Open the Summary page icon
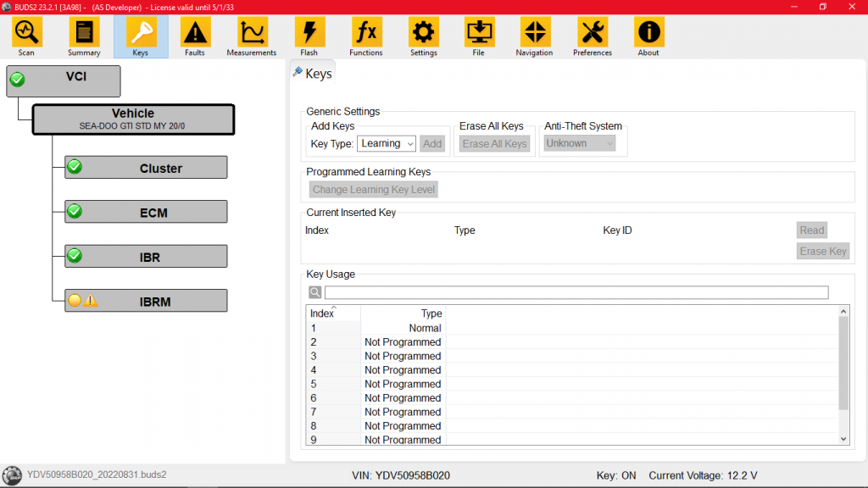868x488 pixels. click(84, 33)
